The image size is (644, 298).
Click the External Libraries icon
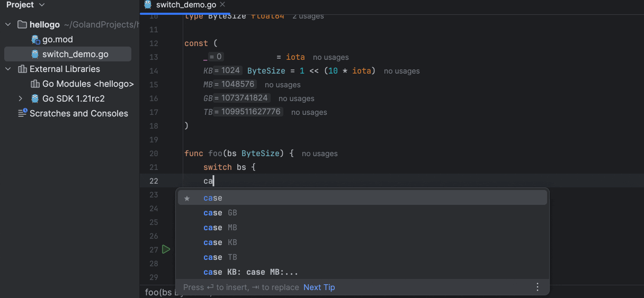[22, 69]
